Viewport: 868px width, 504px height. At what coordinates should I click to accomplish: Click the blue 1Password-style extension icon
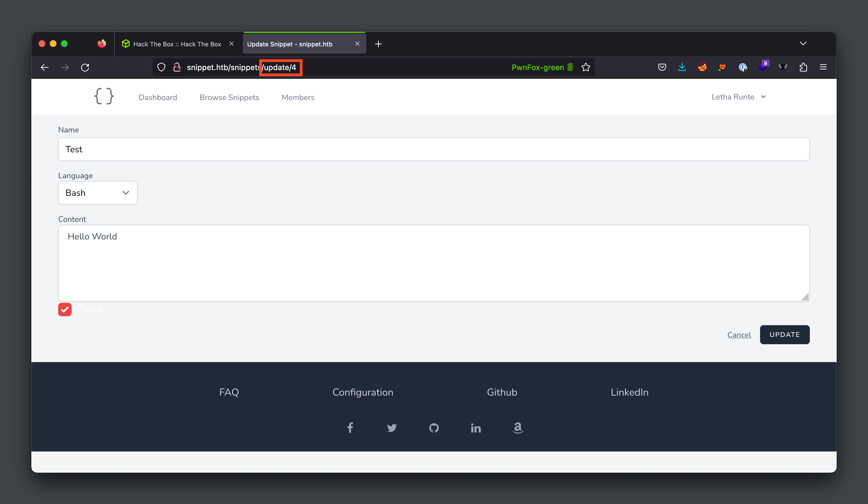point(743,67)
